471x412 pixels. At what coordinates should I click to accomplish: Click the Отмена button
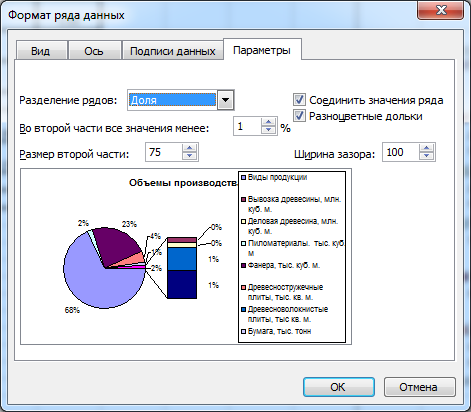tap(419, 387)
